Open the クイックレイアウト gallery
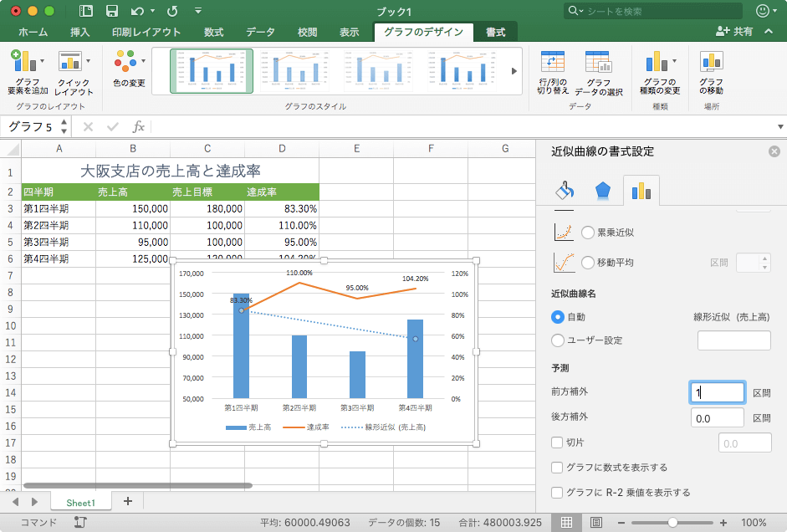Image resolution: width=787 pixels, height=532 pixels. [x=74, y=72]
